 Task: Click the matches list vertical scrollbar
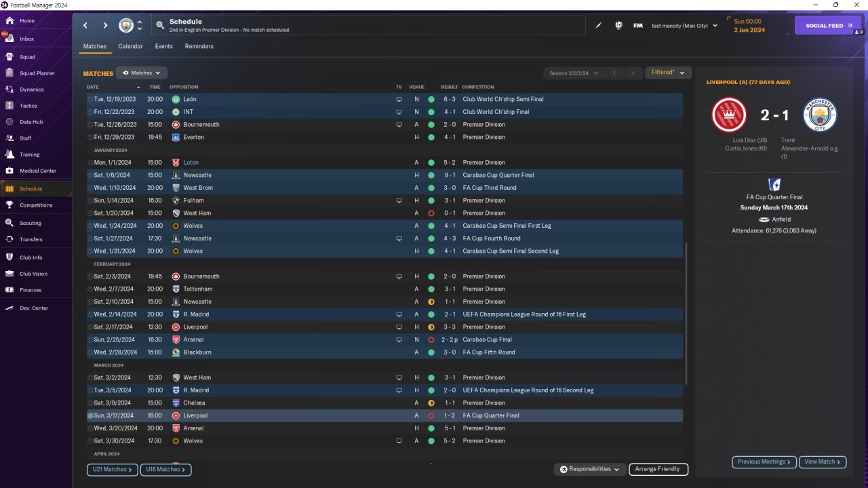686,313
